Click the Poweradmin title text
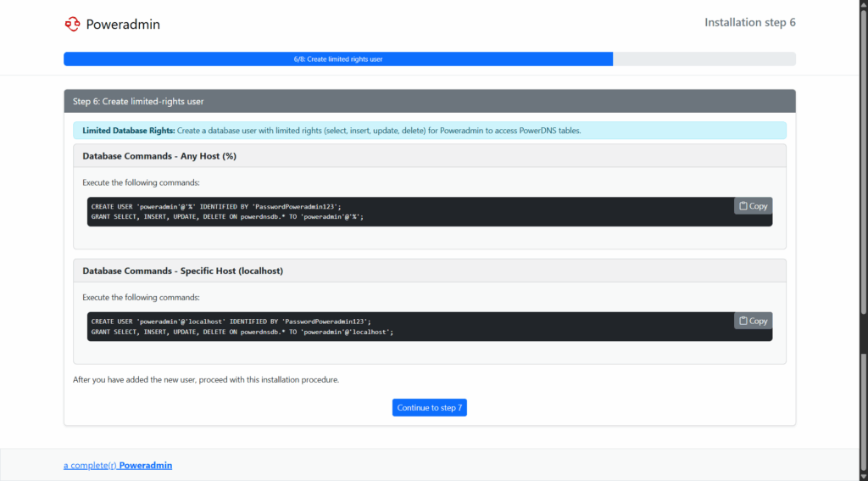 (123, 24)
